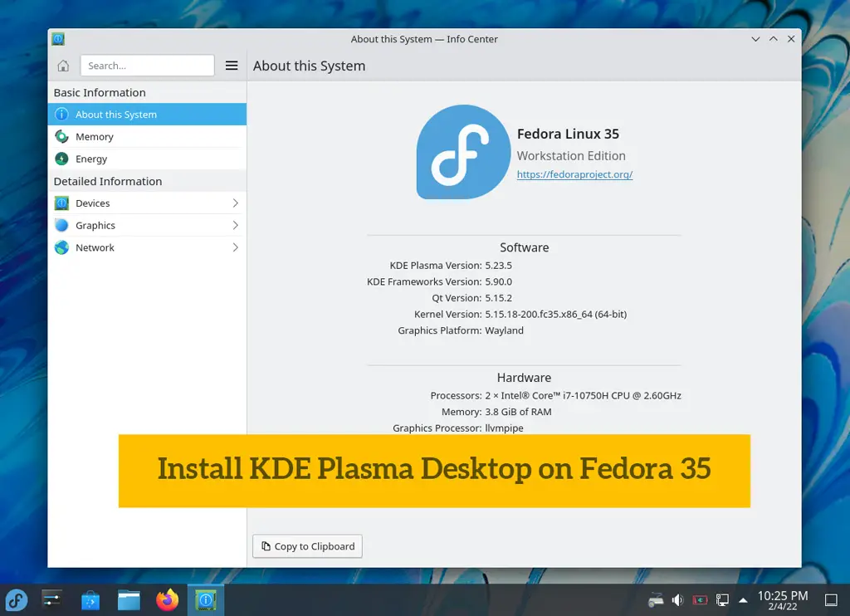This screenshot has width=850, height=616.
Task: Maximize the Info Center window
Action: [774, 39]
